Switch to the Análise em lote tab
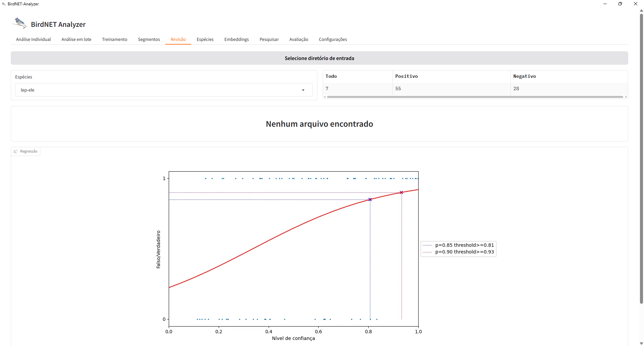644x346 pixels. pos(76,39)
